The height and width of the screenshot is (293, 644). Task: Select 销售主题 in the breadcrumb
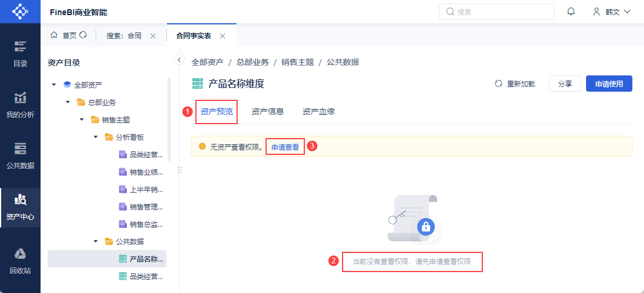[x=297, y=62]
